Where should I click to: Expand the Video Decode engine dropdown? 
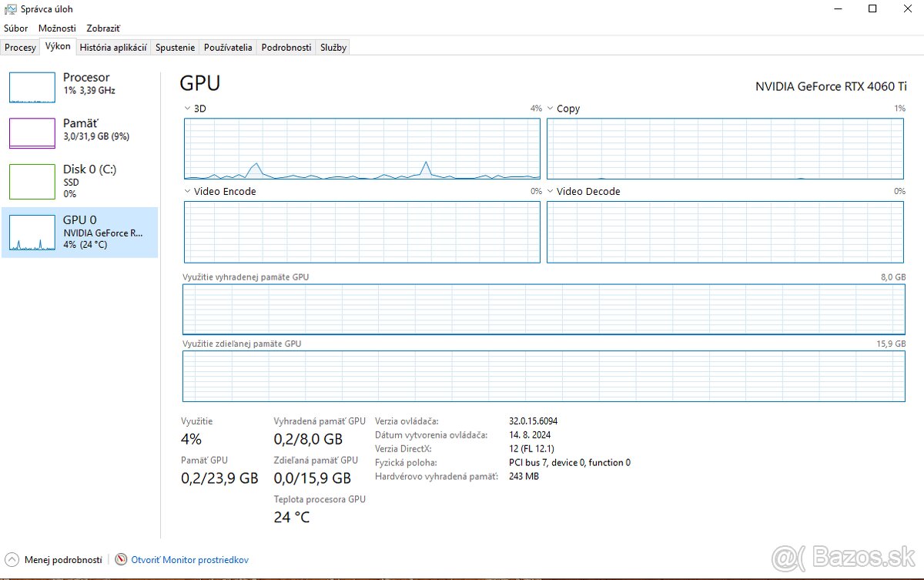pyautogui.click(x=551, y=191)
